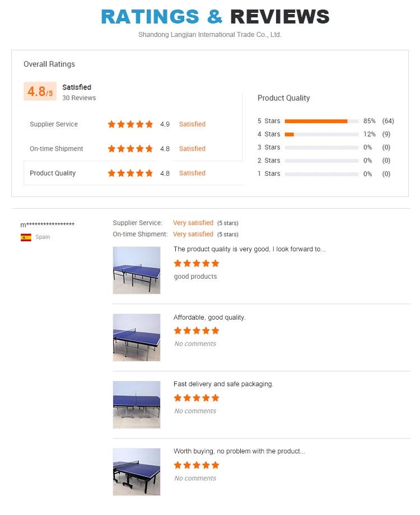The height and width of the screenshot is (515, 420).
Task: Click On-time Shipment star rating icons
Action: 130,149
